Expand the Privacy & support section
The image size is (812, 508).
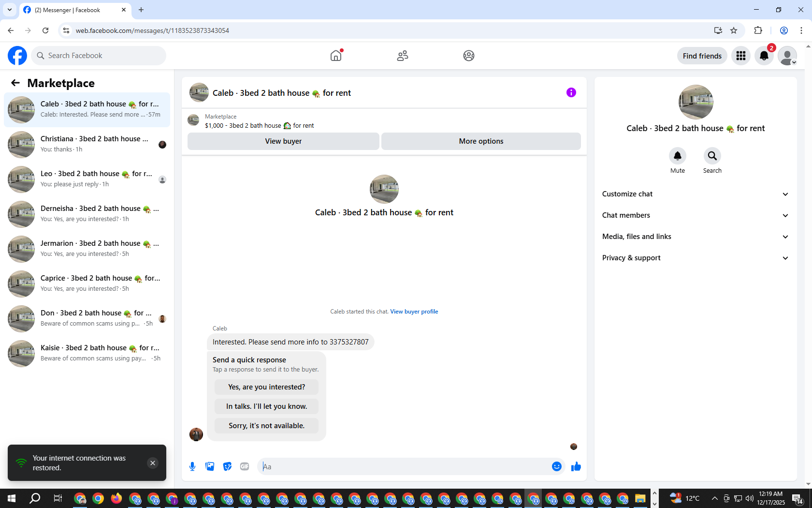pyautogui.click(x=696, y=258)
